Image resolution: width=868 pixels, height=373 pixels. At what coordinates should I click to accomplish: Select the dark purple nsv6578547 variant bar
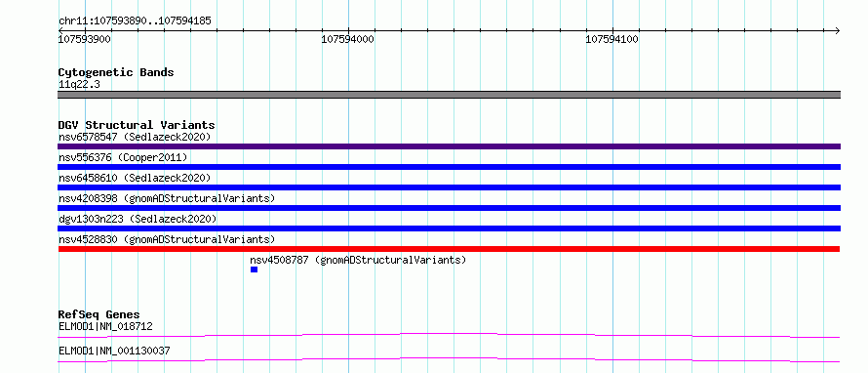[449, 146]
